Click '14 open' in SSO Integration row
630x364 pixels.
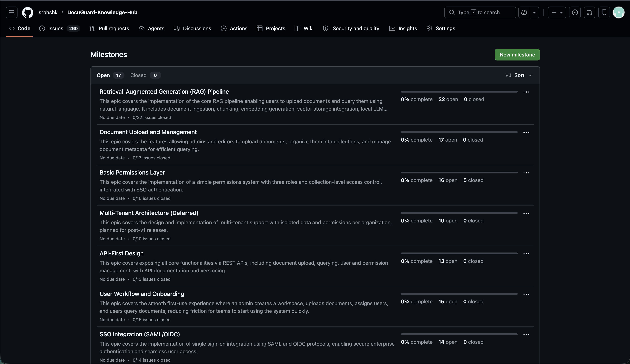(448, 342)
